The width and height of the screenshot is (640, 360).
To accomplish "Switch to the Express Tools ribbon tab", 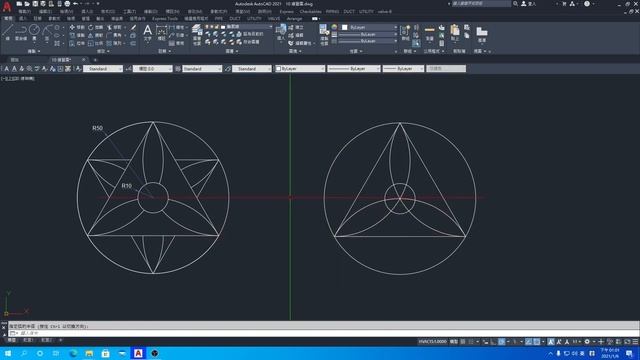I will (x=165, y=19).
